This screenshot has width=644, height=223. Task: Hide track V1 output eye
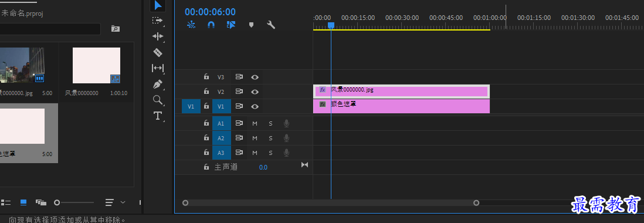(x=255, y=106)
